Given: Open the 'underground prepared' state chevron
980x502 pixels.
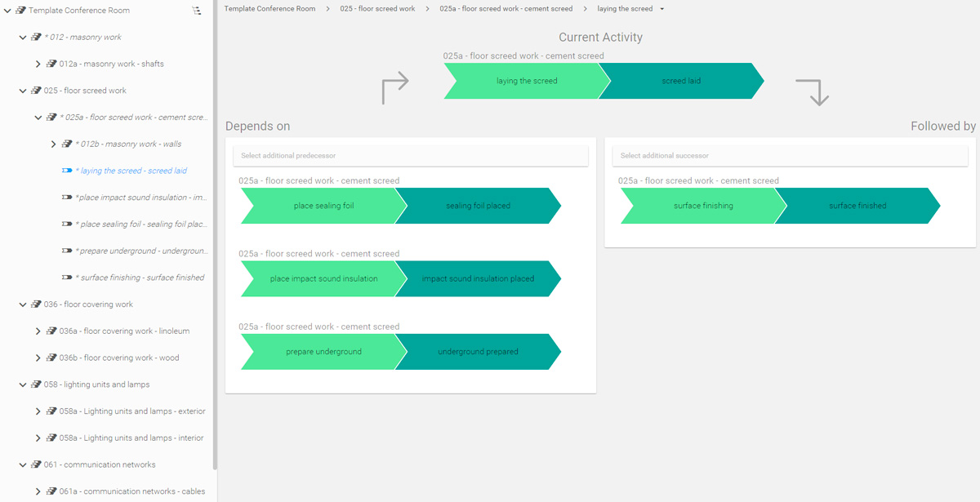Looking at the screenshot, I should pyautogui.click(x=478, y=352).
